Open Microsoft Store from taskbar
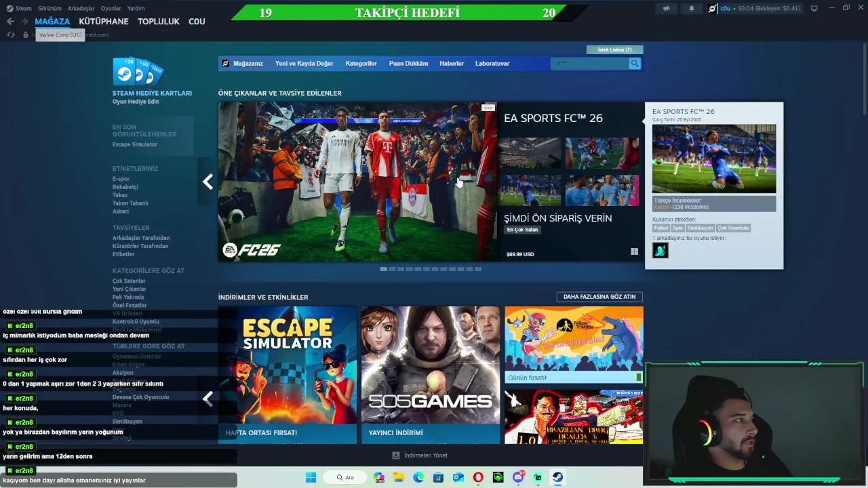Viewport: 868px width, 488px height. (x=438, y=477)
